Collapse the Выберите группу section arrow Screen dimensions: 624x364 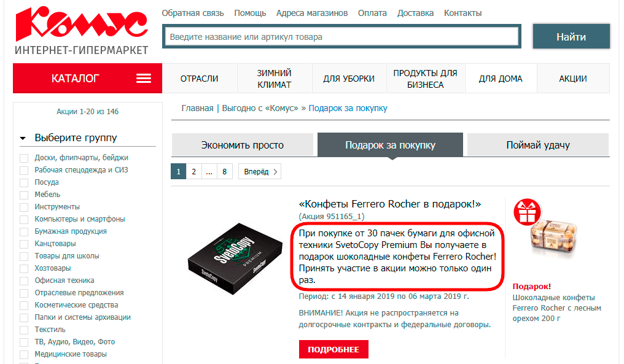23,139
